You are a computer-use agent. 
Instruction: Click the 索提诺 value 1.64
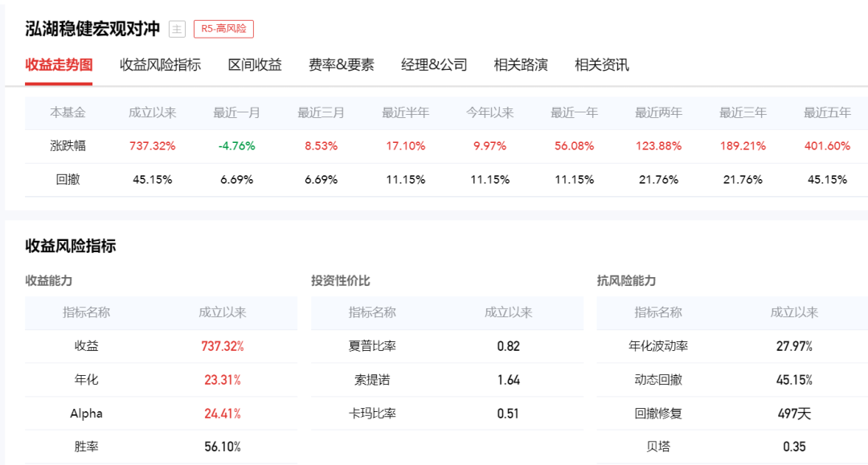coord(508,380)
